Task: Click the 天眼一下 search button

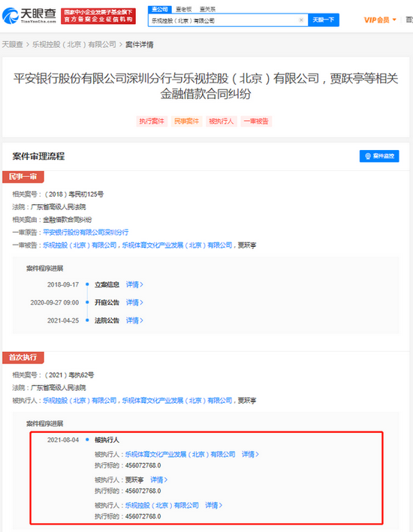Action: tap(324, 20)
